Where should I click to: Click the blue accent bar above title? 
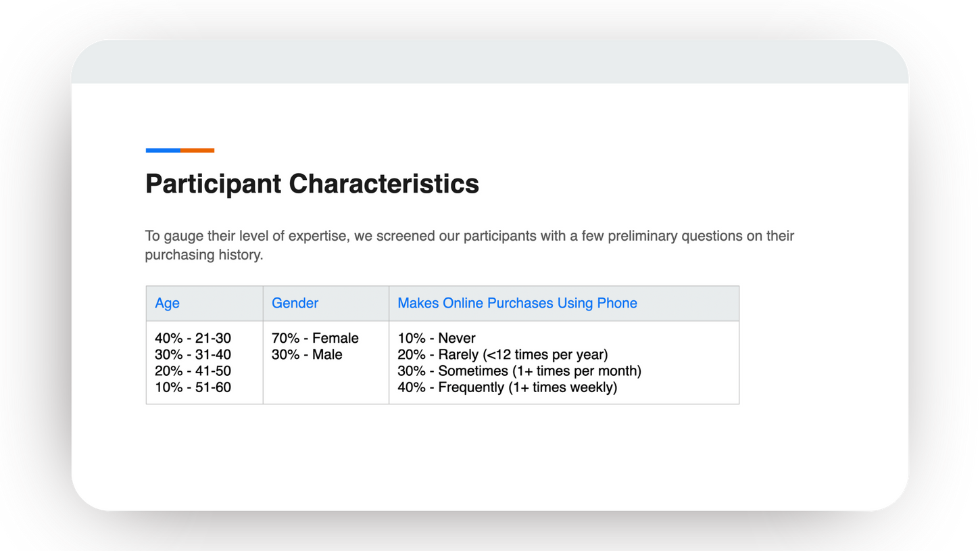(163, 150)
